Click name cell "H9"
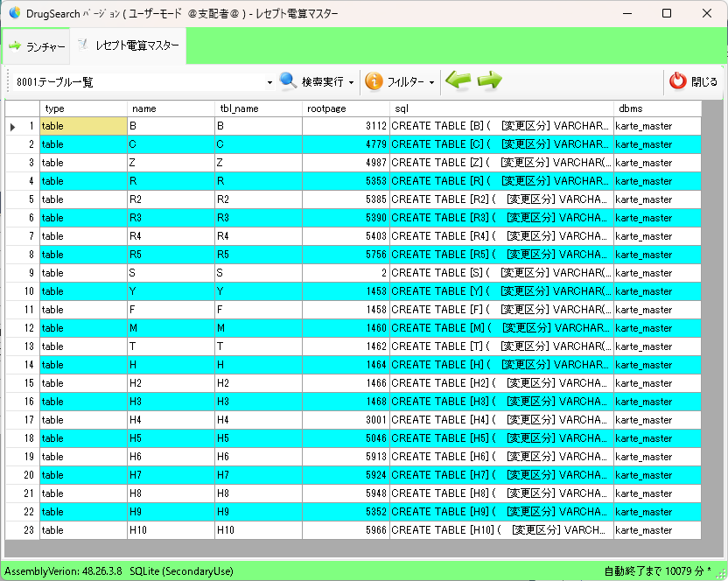 (x=171, y=512)
